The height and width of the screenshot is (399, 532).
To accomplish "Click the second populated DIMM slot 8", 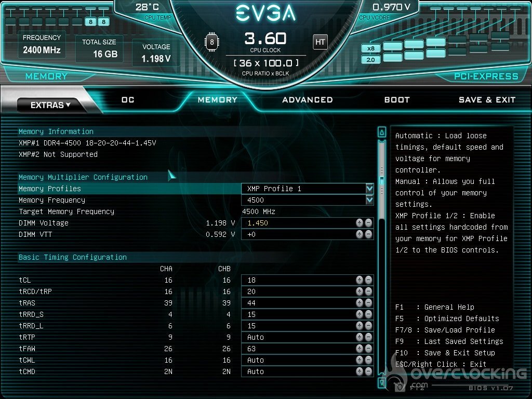I will (103, 22).
